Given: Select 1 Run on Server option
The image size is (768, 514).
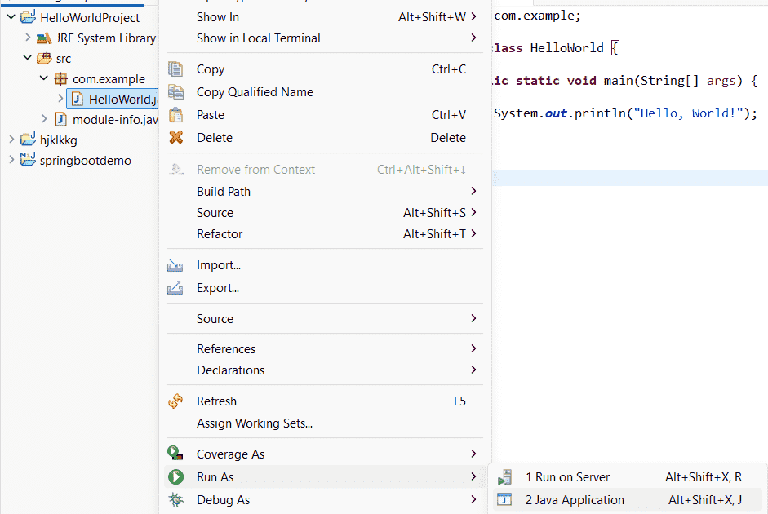Looking at the screenshot, I should pyautogui.click(x=627, y=477).
